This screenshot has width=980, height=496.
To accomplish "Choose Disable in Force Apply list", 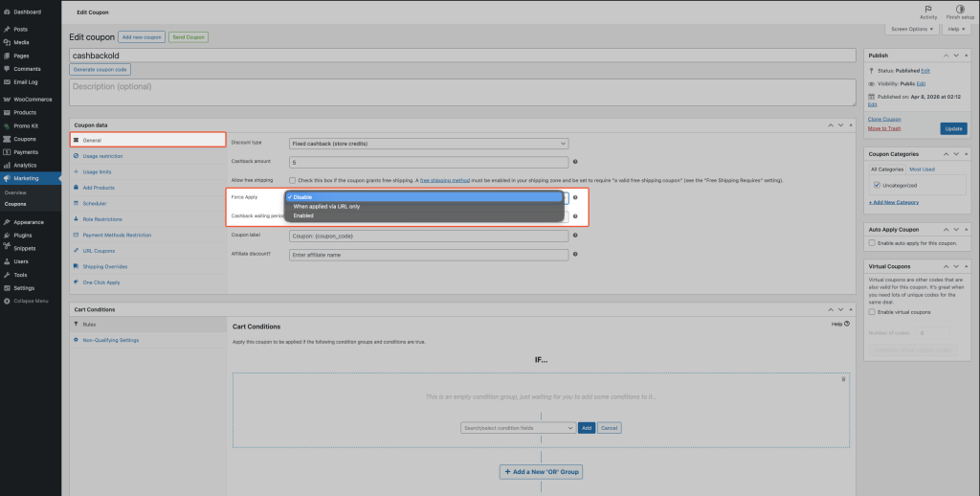I will pyautogui.click(x=424, y=197).
